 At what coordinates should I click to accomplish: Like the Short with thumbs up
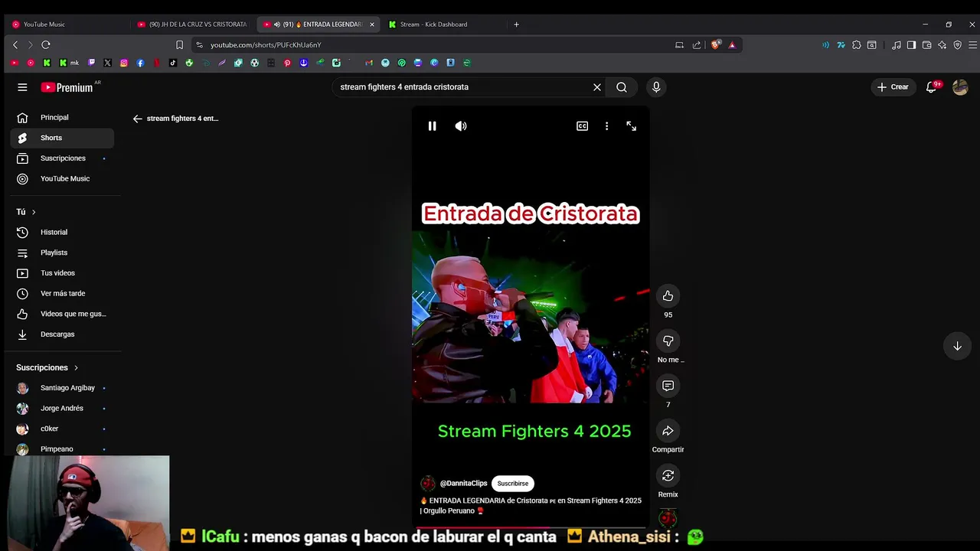(x=668, y=296)
